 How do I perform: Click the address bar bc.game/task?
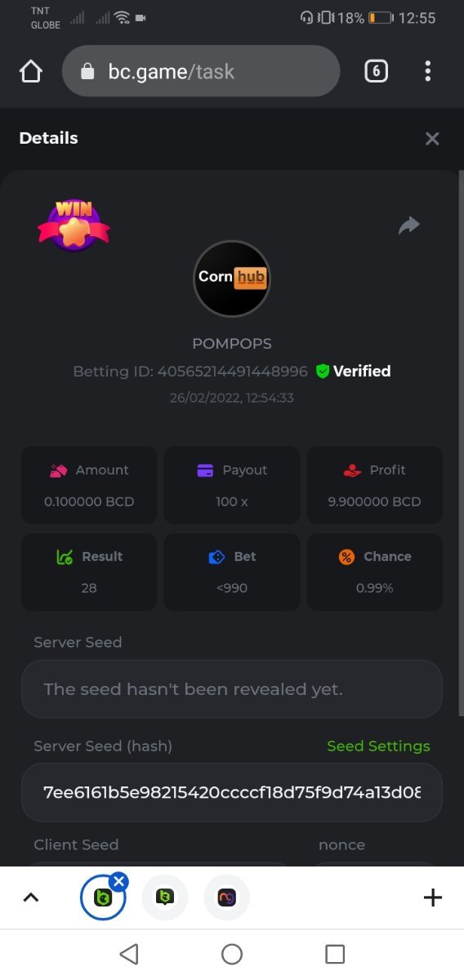[201, 72]
